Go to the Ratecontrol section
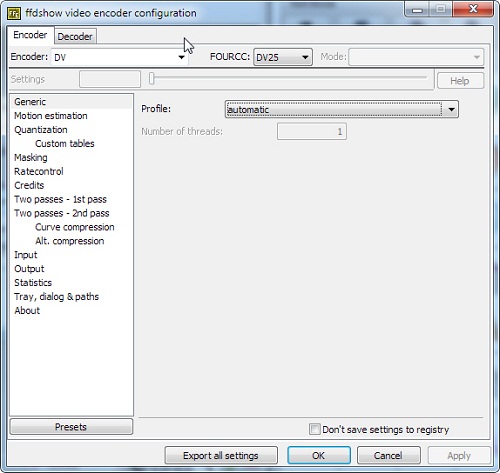Viewport: 500px width, 473px height. (39, 171)
